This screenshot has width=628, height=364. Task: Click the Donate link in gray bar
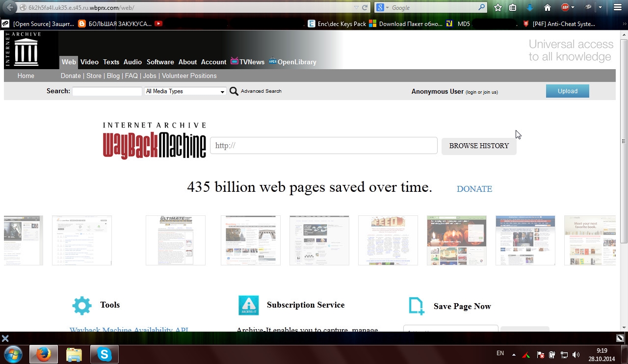71,76
